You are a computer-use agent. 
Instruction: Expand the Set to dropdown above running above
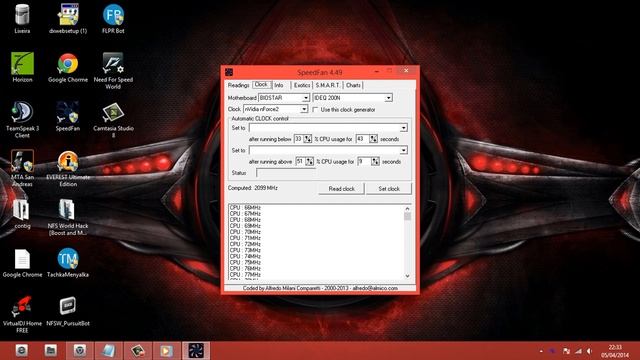[x=403, y=150]
